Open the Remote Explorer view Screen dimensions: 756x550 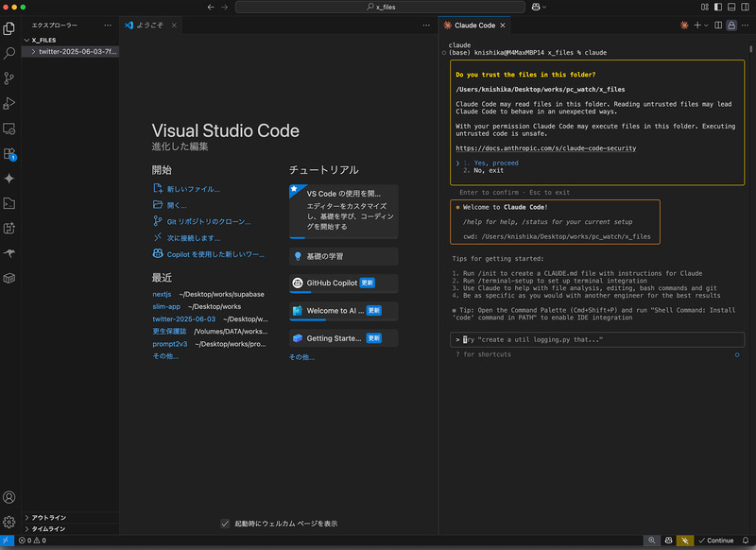click(9, 128)
